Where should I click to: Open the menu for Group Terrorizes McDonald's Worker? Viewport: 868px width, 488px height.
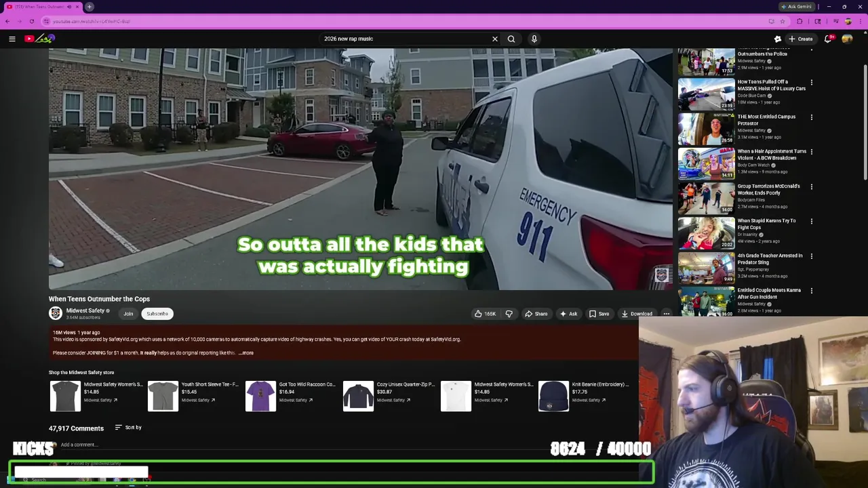click(x=811, y=186)
